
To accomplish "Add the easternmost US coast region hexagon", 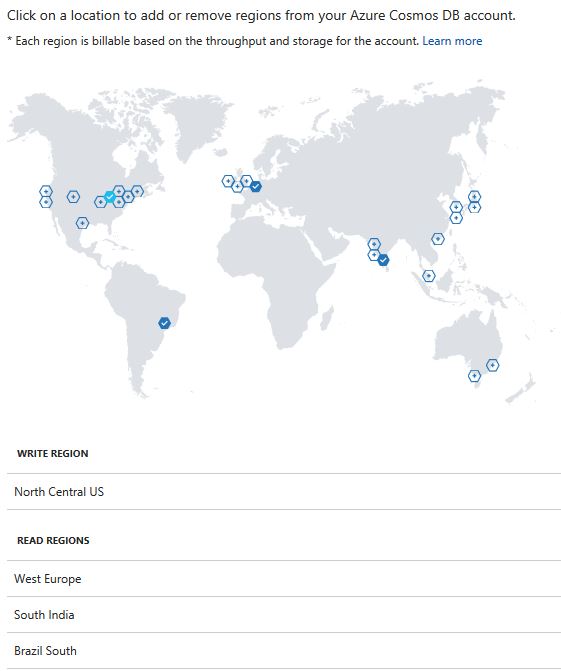I will [137, 191].
